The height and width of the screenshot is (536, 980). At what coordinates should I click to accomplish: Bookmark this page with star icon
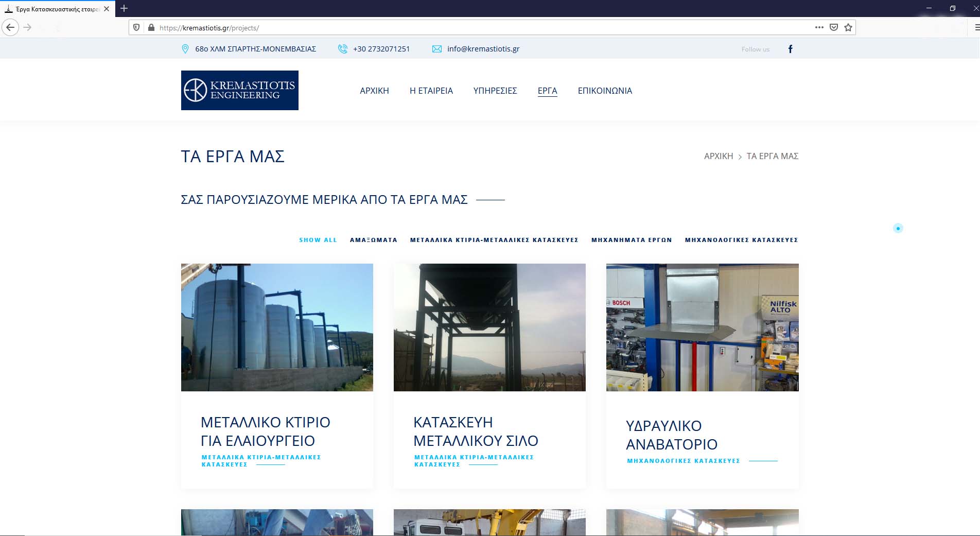pos(848,27)
